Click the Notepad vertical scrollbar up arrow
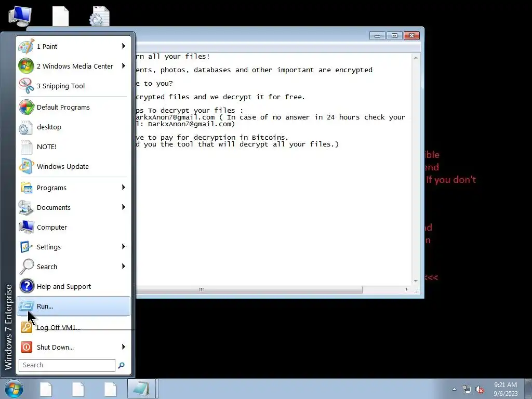 [416, 58]
